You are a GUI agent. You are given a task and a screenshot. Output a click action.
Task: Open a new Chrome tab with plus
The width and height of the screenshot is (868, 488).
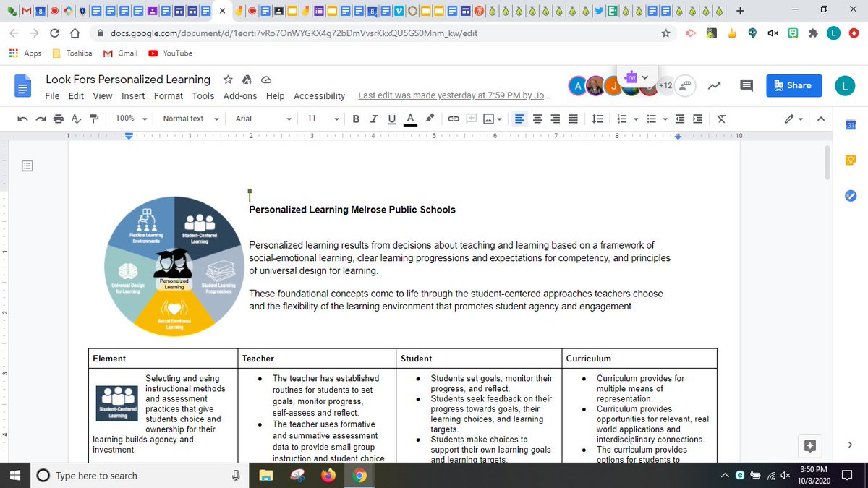pyautogui.click(x=739, y=11)
